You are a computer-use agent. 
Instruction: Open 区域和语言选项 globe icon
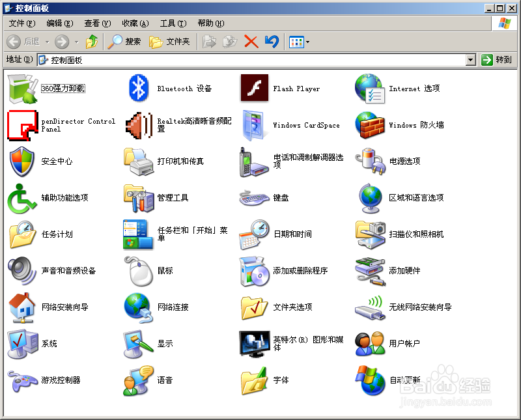(x=370, y=199)
